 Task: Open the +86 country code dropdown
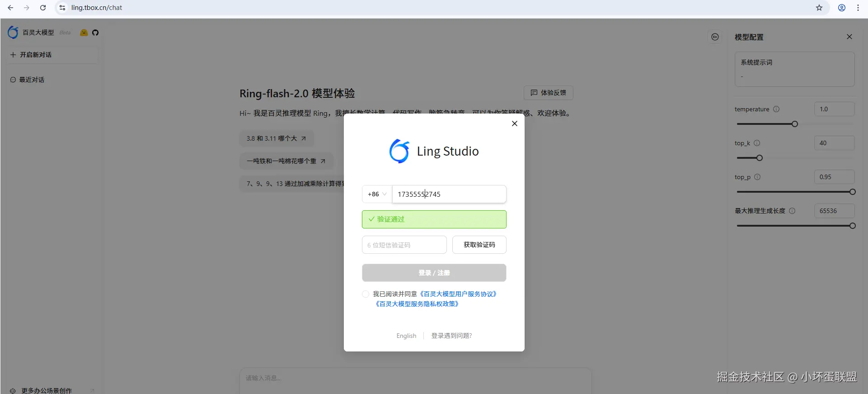[377, 194]
